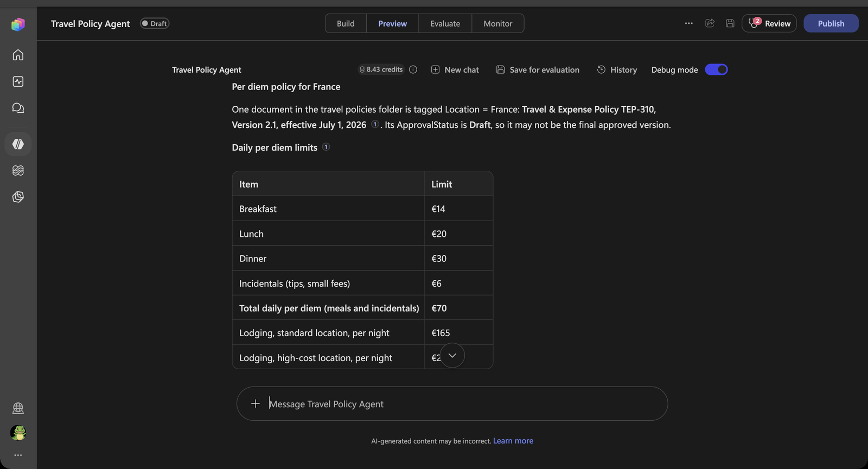The height and width of the screenshot is (469, 868).
Task: Select the Preview tab
Action: 392,23
